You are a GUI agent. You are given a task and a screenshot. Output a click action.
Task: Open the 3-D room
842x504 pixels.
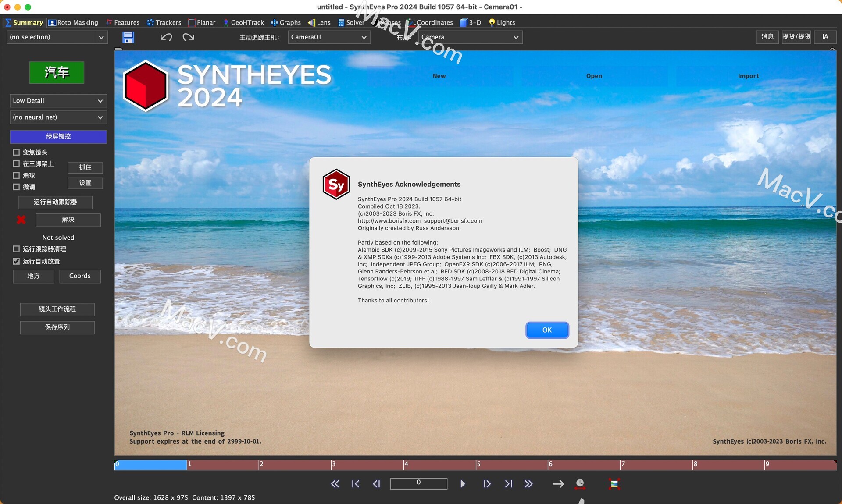point(471,22)
